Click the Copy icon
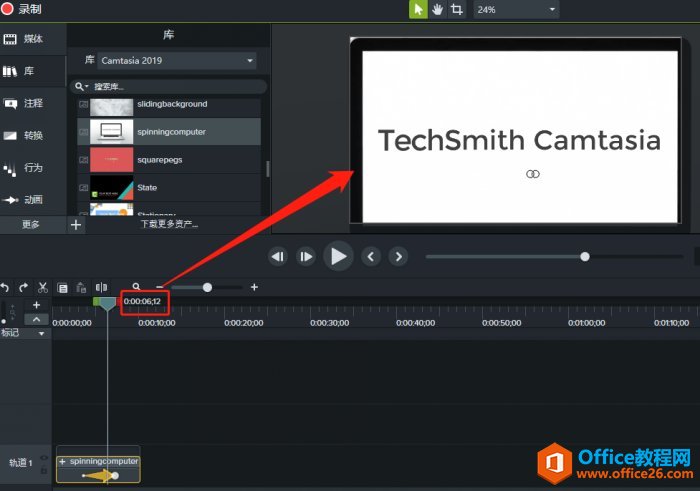Viewport: 700px width, 491px height. pyautogui.click(x=62, y=288)
